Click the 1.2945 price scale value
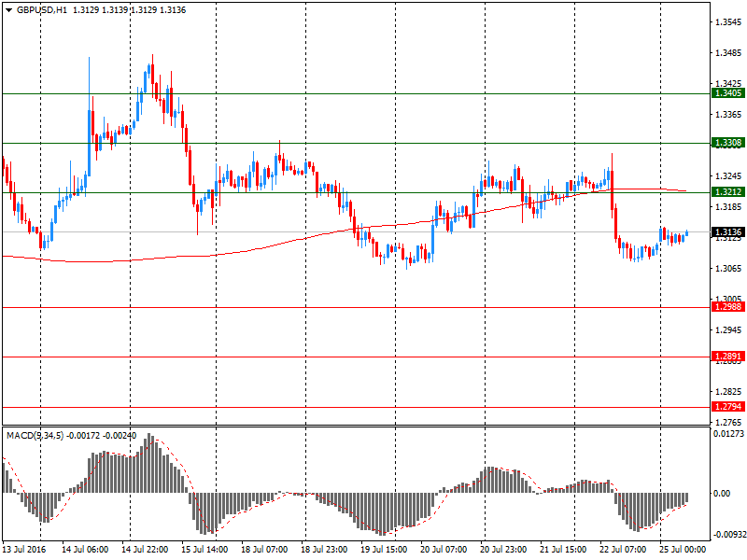Screen dimensions: 747x560 [x=728, y=330]
